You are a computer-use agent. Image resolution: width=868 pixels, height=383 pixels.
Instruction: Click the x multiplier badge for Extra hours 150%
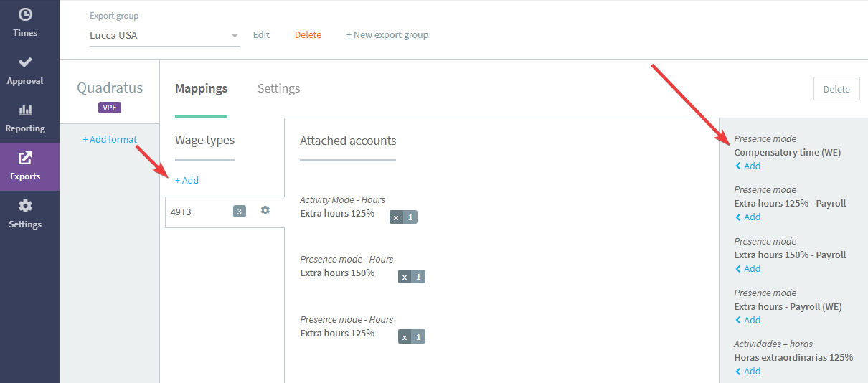pyautogui.click(x=412, y=277)
